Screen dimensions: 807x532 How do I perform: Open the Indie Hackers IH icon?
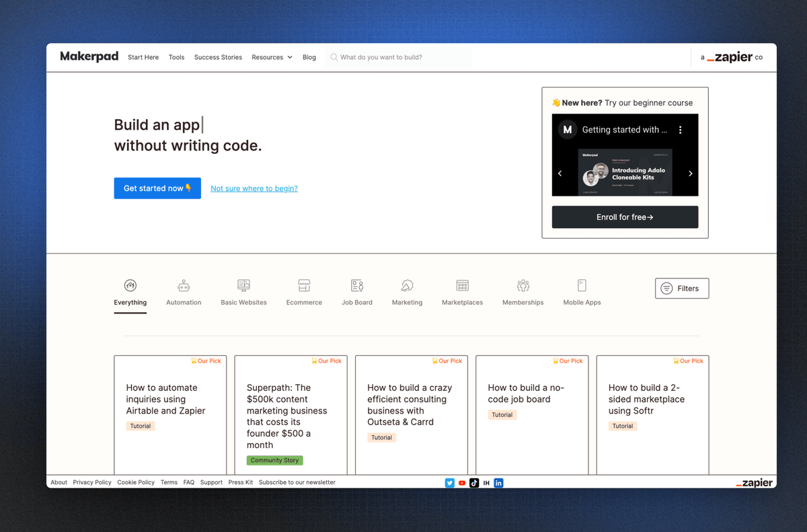coord(486,483)
